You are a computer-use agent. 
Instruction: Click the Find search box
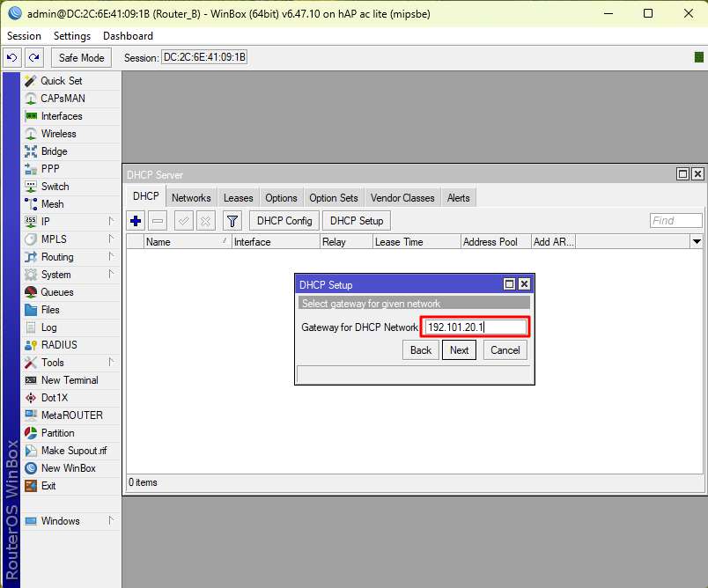(x=675, y=221)
